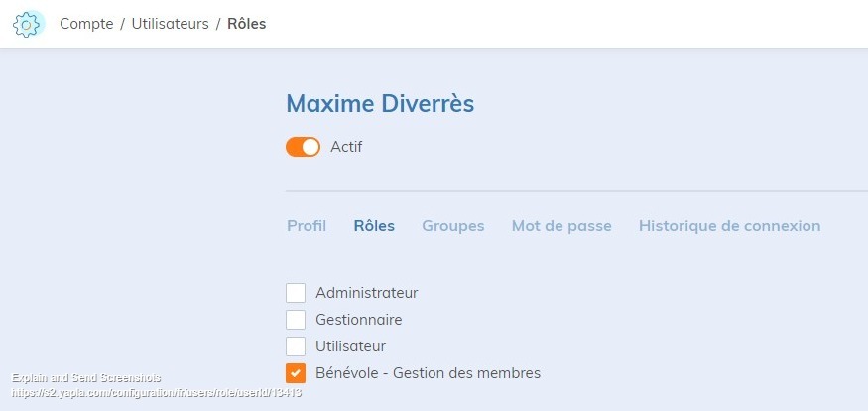Enable the Administrateur checkbox
This screenshot has height=411, width=868.
point(296,293)
